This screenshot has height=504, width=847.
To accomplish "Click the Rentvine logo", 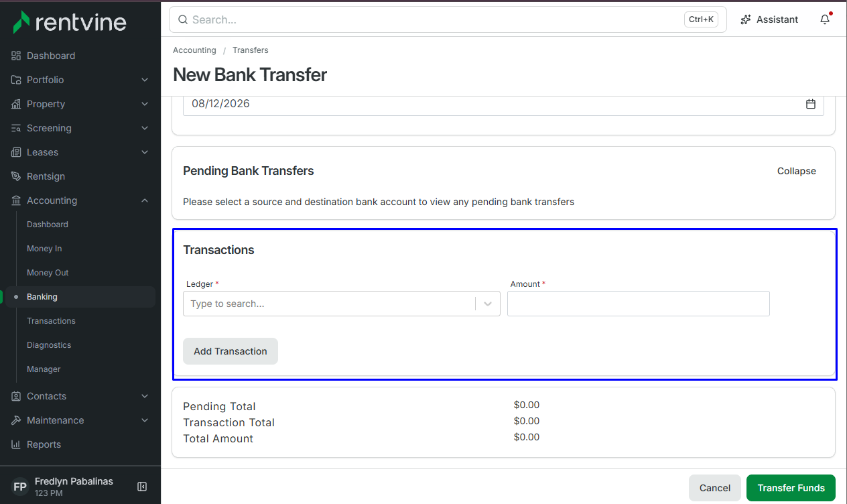I will [70, 22].
